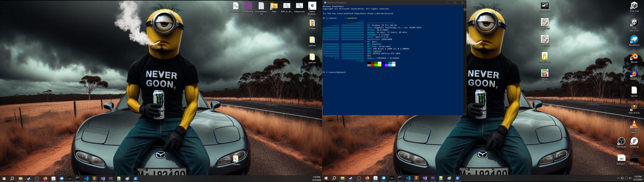Open Java app on left monitor taskbar
The image size is (644, 182).
point(53,178)
